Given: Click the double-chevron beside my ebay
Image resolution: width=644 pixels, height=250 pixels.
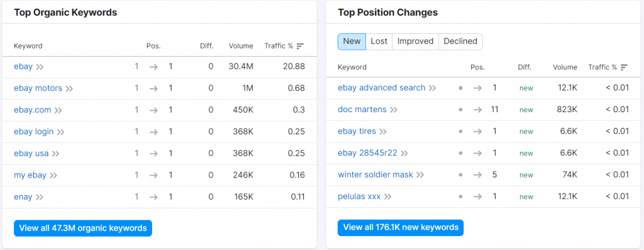Looking at the screenshot, I should [x=53, y=176].
